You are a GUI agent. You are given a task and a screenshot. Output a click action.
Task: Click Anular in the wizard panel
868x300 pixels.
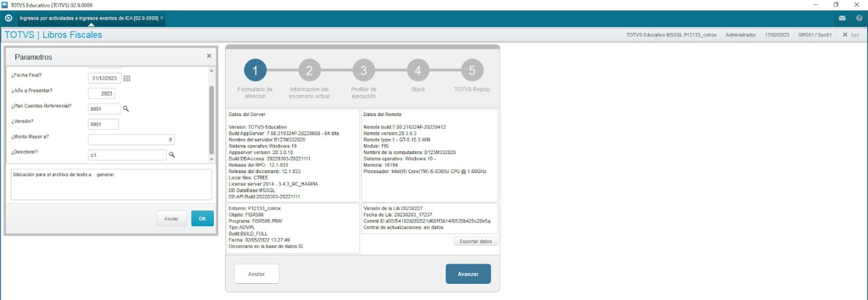(x=256, y=274)
